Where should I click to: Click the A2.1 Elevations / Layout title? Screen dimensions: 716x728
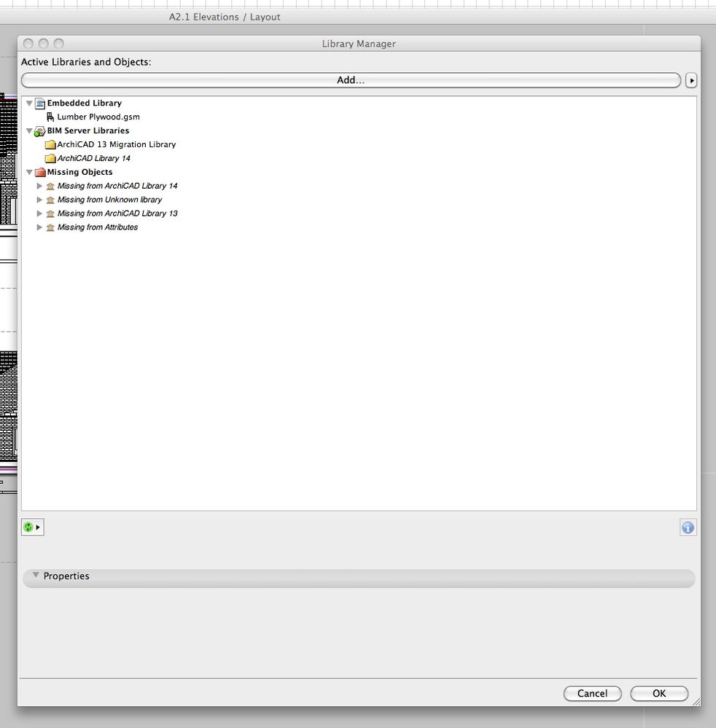(225, 17)
